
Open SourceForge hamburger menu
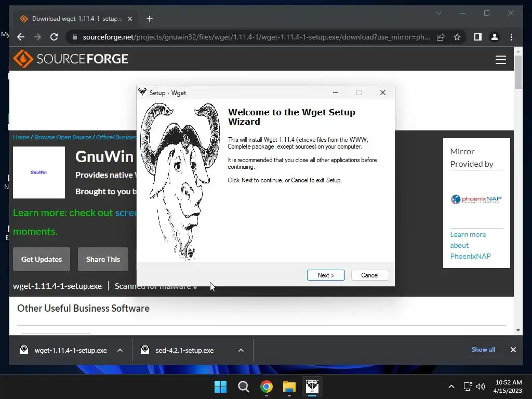500,60
